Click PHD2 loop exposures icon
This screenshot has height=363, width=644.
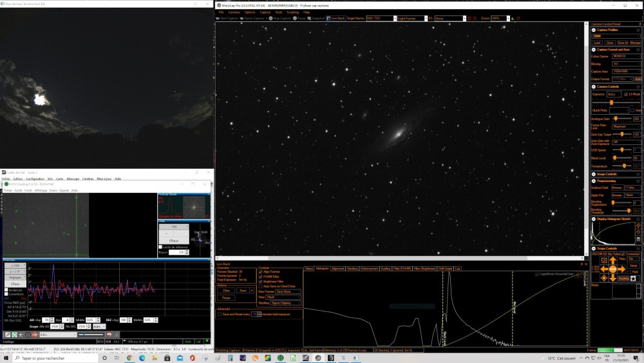14,335
